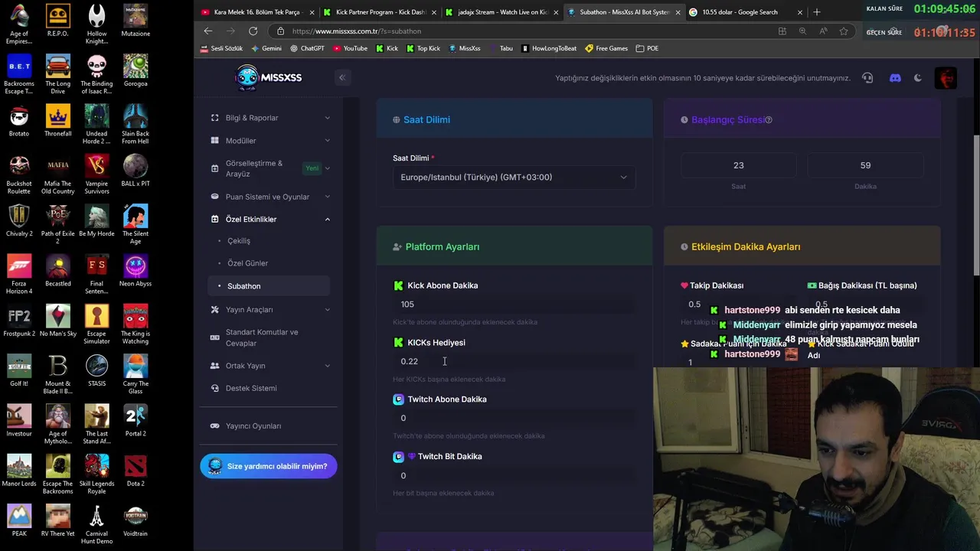Launch Hollow Knight desktop icon
This screenshot has width=980, height=551.
[x=96, y=24]
